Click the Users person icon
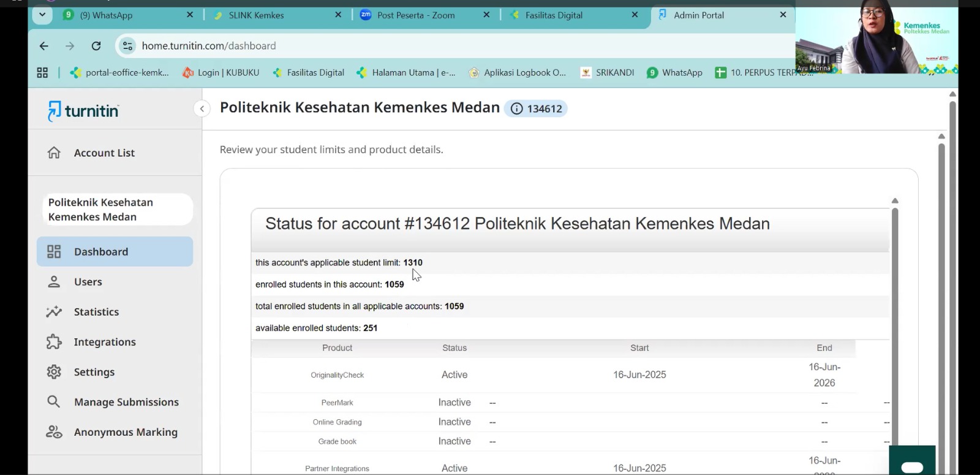This screenshot has height=475, width=980. pyautogui.click(x=54, y=282)
